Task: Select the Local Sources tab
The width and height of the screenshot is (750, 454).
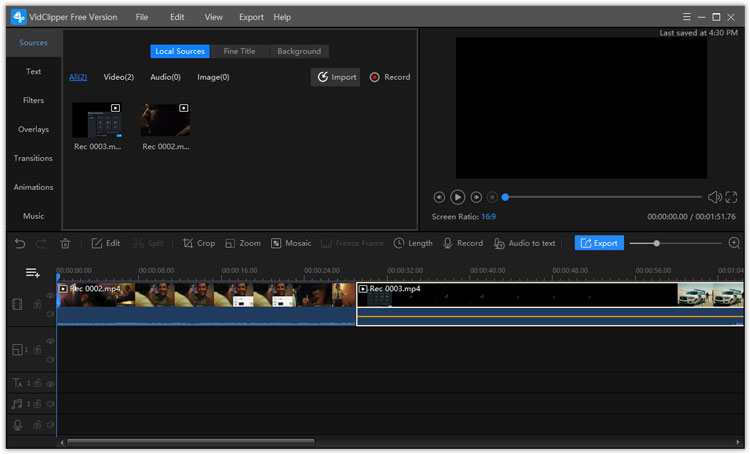Action: (x=180, y=51)
